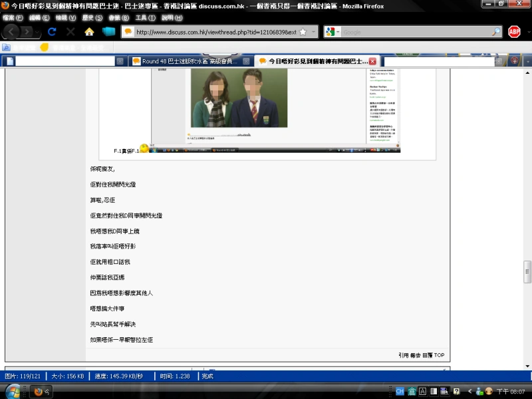Click the half-width/full-width toggle icon
Viewport: 532px width, 399px height.
(x=434, y=392)
